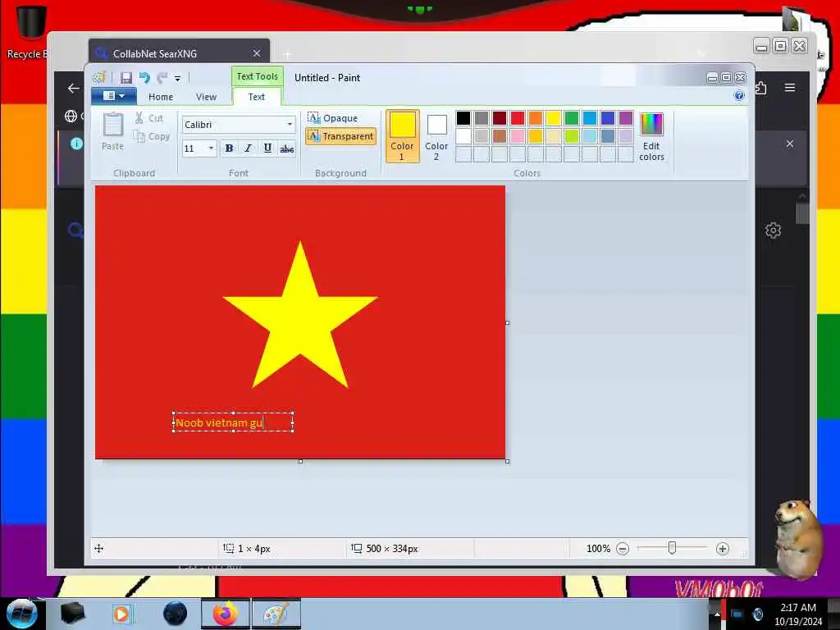Viewport: 840px width, 630px height.
Task: Open the Firefox hamburger menu
Action: pos(790,87)
